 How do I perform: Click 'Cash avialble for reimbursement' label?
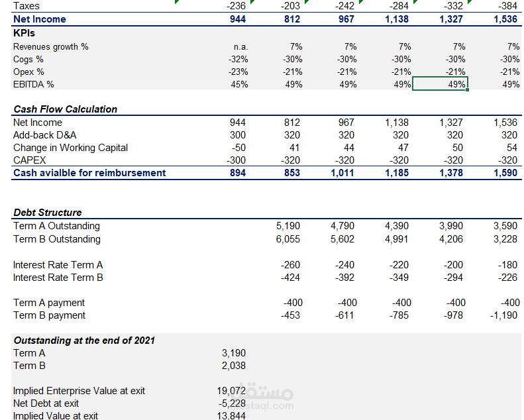pyautogui.click(x=89, y=173)
